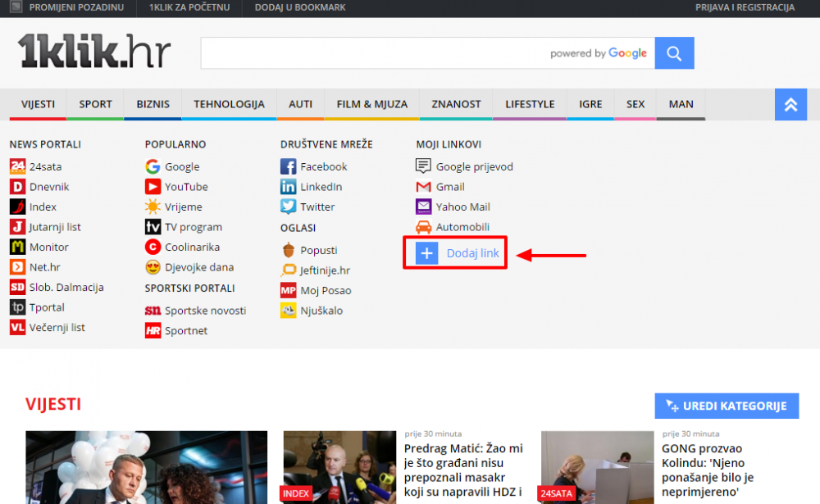This screenshot has height=504, width=820.
Task: Open the FILM & MJUZA tab
Action: [x=371, y=105]
